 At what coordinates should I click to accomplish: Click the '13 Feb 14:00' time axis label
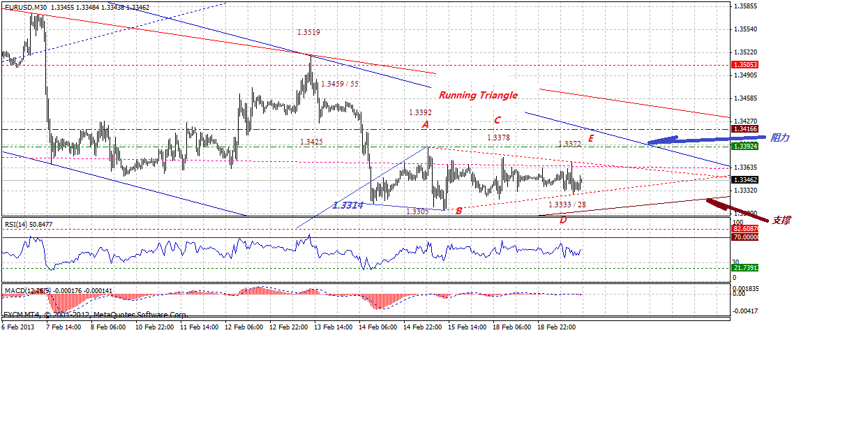(x=333, y=327)
